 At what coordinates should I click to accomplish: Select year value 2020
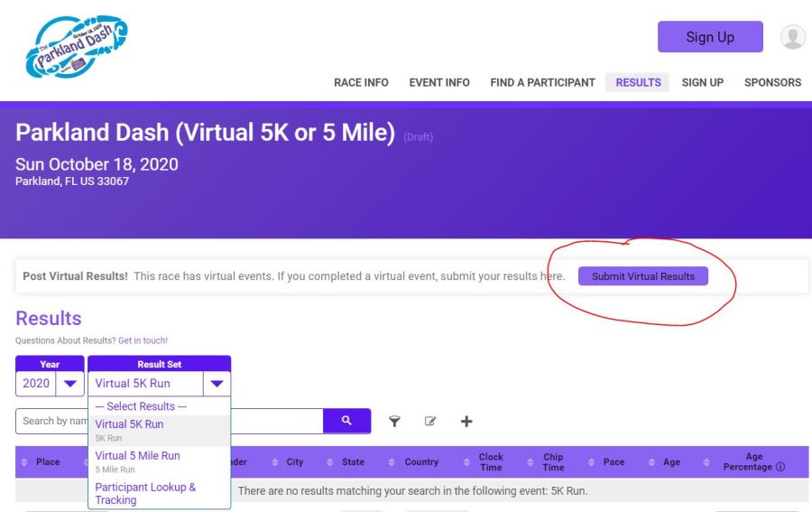coord(36,384)
